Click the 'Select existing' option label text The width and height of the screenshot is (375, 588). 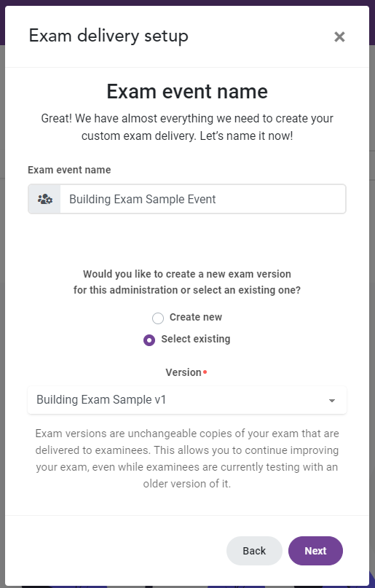click(196, 339)
